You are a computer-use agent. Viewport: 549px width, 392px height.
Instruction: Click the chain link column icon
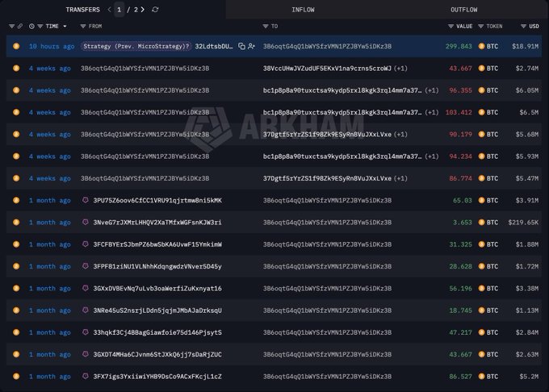click(20, 27)
